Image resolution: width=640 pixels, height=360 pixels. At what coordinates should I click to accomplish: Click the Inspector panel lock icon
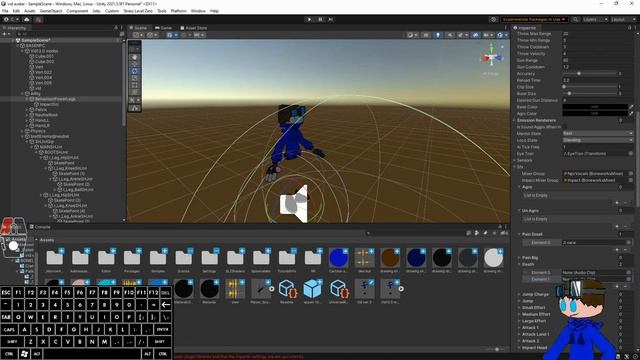pyautogui.click(x=629, y=28)
